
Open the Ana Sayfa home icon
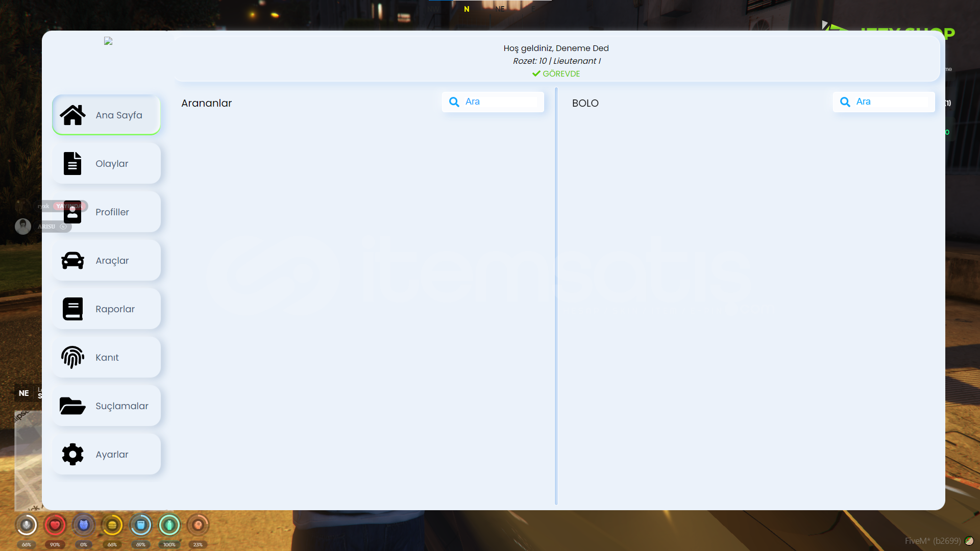(72, 115)
